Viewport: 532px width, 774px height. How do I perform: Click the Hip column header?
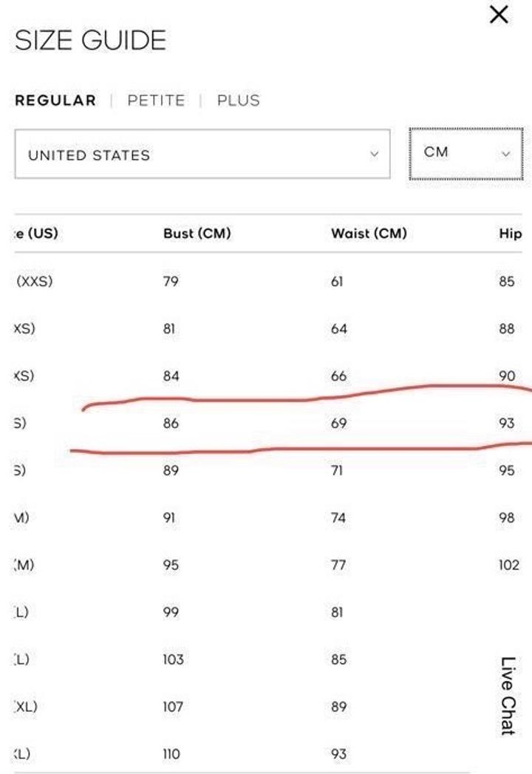coord(511,234)
